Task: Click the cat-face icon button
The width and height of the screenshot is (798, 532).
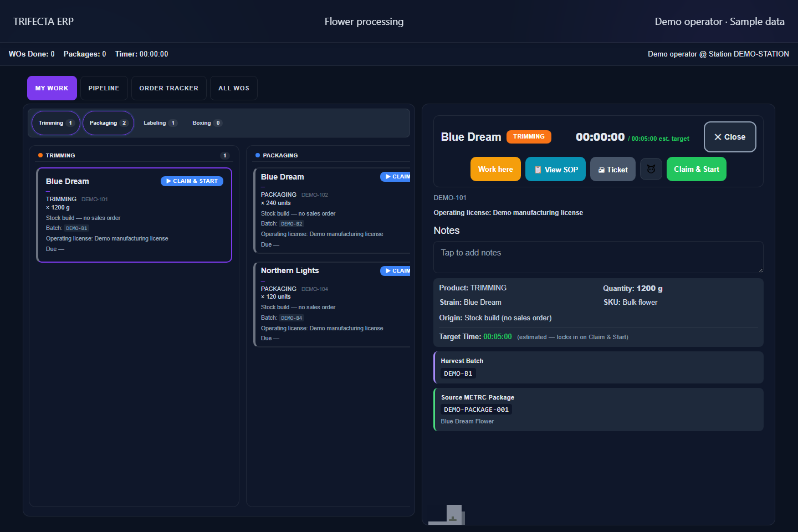Action: pyautogui.click(x=651, y=169)
